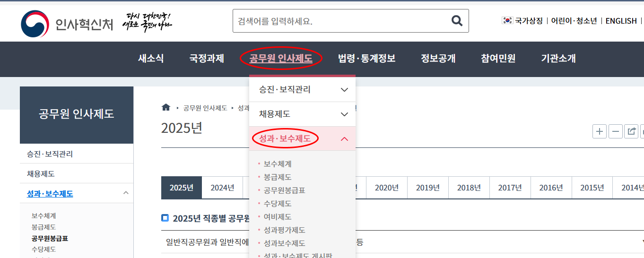Switch to the 2016년 tab
Image resolution: width=644 pixels, height=258 pixels.
(551, 188)
